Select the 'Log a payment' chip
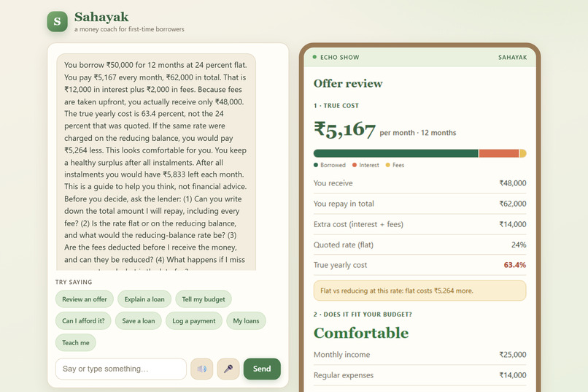The width and height of the screenshot is (588, 392). tap(194, 321)
